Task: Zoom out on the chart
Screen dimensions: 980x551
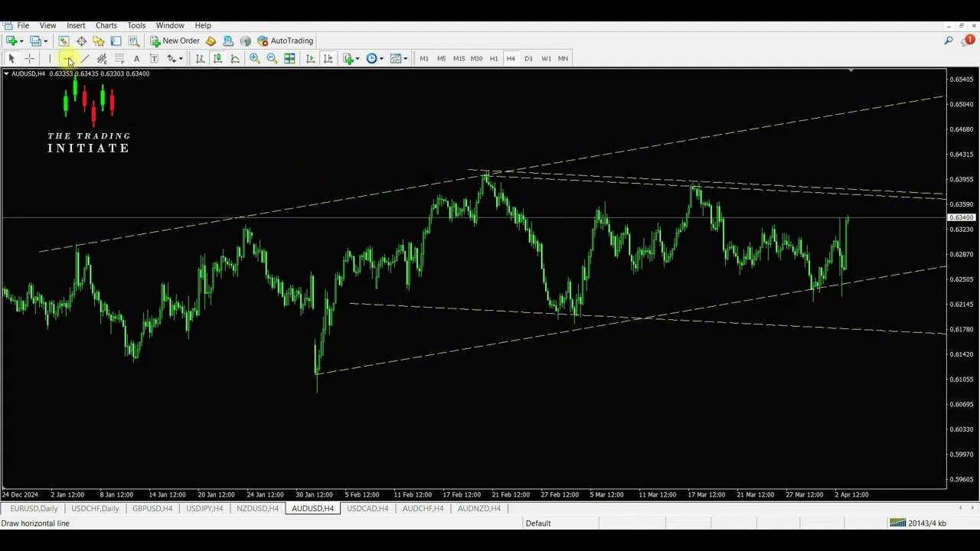Action: tap(272, 59)
